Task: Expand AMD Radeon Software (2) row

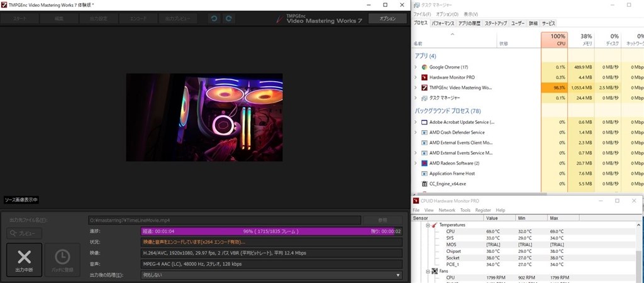Action: [x=415, y=163]
